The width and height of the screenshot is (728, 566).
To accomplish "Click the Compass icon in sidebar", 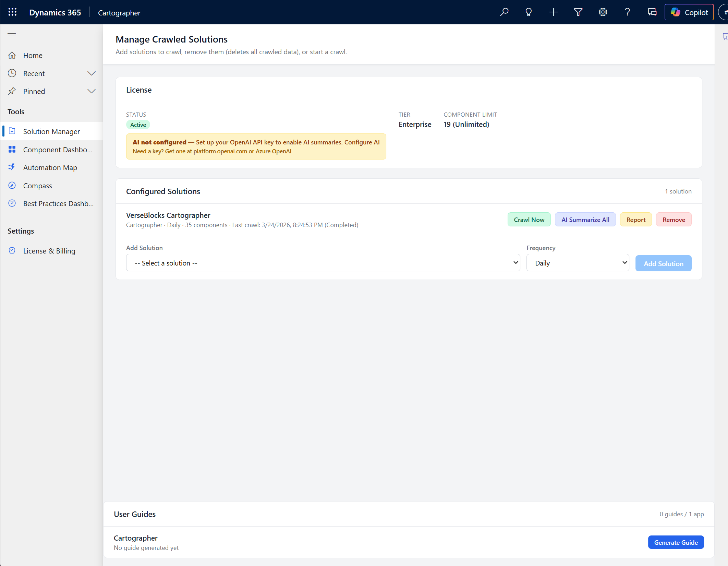I will (12, 186).
